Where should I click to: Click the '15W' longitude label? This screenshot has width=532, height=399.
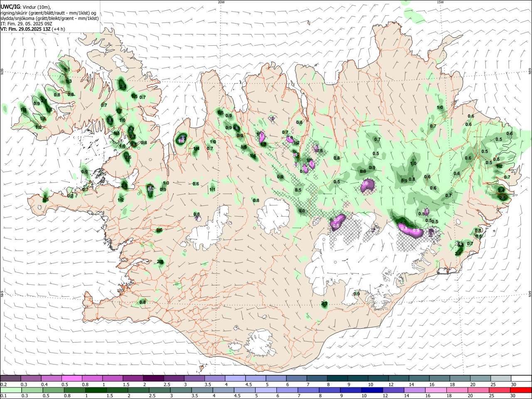[440, 2]
